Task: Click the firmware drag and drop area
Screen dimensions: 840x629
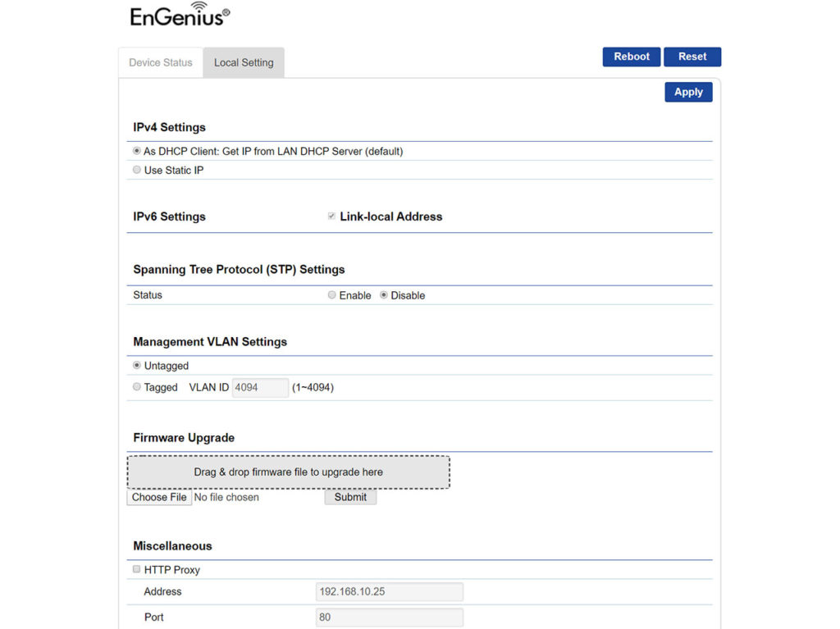Action: click(x=288, y=472)
